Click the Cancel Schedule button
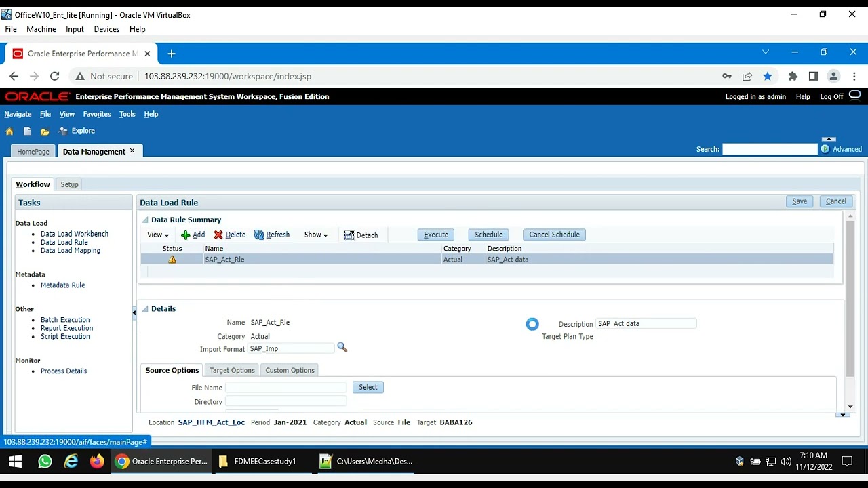The height and width of the screenshot is (488, 868). 555,235
